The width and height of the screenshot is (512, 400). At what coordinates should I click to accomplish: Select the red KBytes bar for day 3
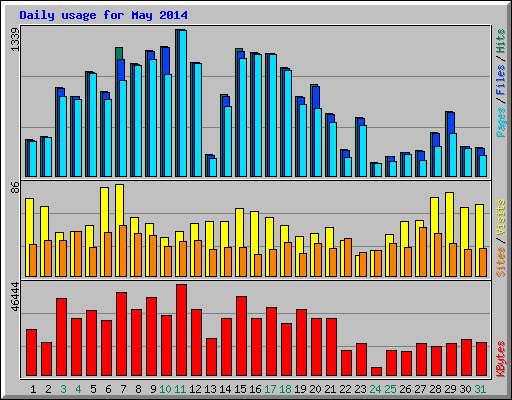pos(61,337)
